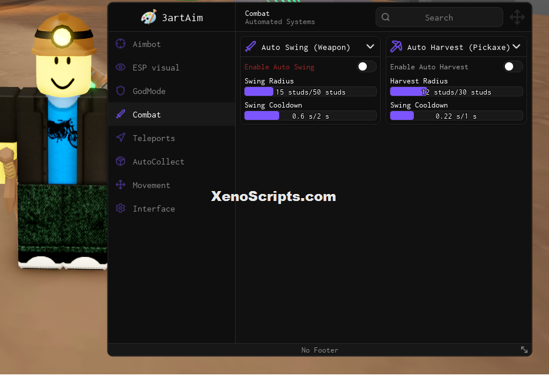Click the ESP visual eye icon
This screenshot has height=392, width=549.
120,67
